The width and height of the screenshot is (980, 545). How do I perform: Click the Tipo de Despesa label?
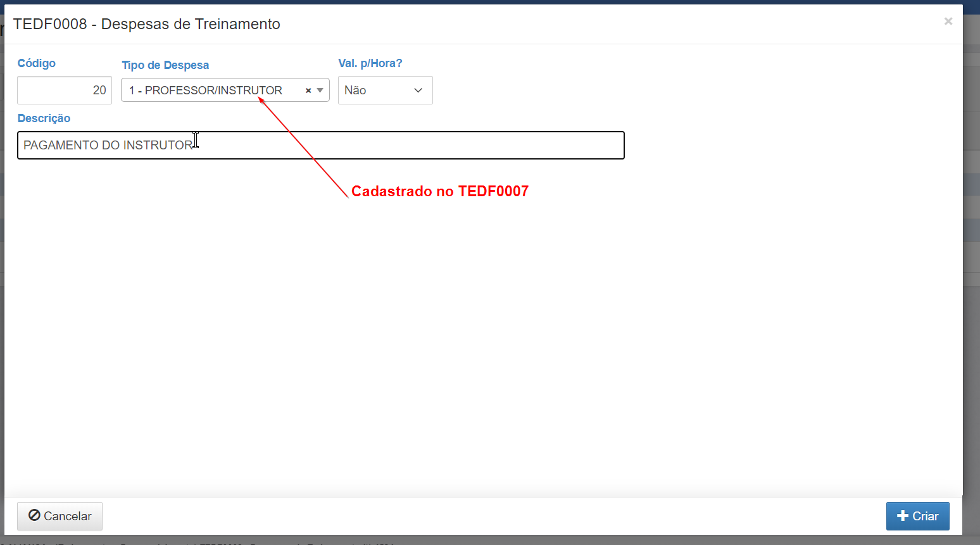coord(165,65)
